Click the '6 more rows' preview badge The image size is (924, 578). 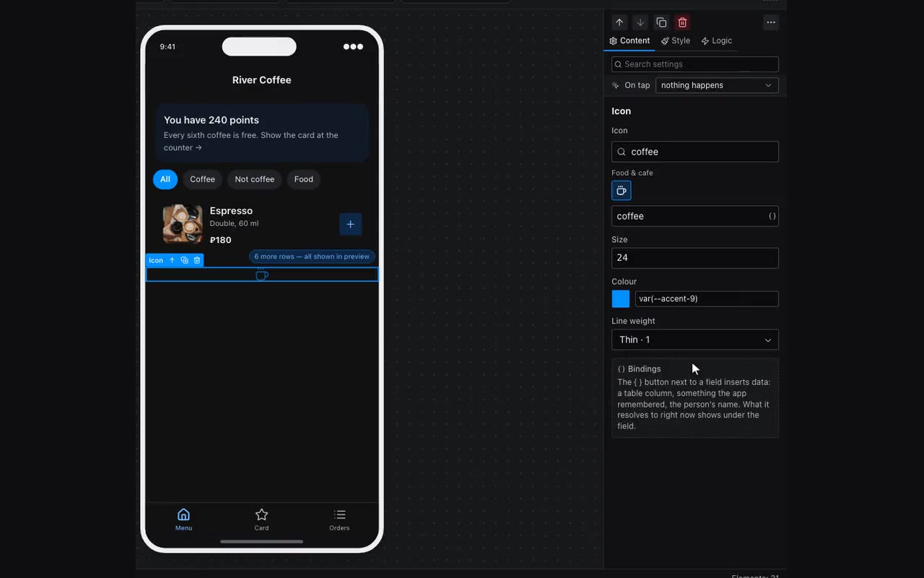click(x=312, y=256)
